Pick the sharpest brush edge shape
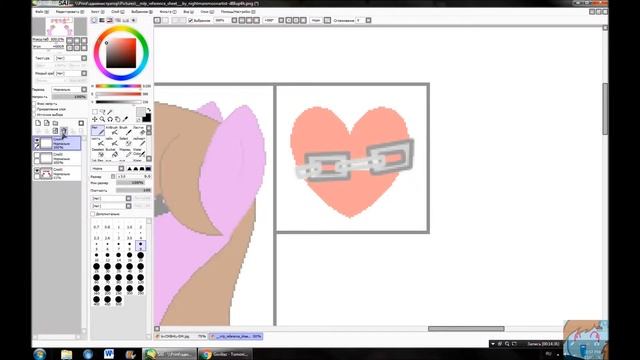This screenshot has width=640, height=360. (129, 169)
